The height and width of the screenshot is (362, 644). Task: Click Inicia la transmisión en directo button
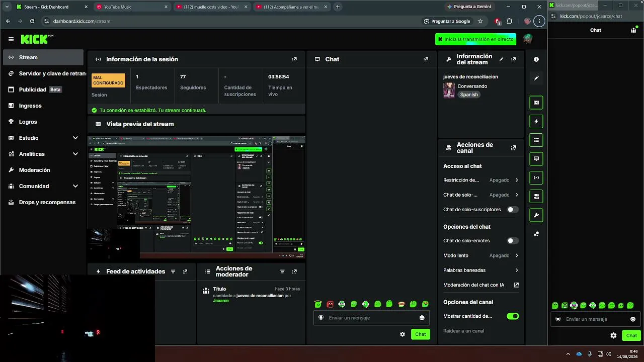point(476,39)
